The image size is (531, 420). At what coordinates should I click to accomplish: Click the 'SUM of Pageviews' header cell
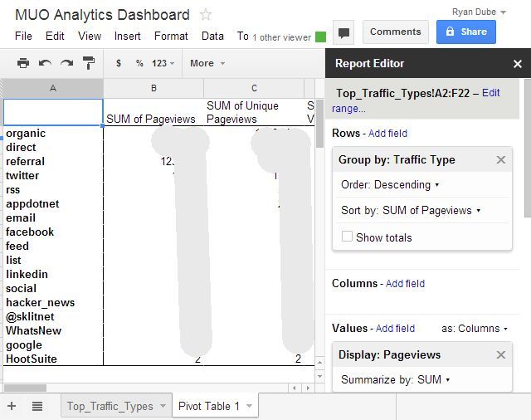coord(153,112)
